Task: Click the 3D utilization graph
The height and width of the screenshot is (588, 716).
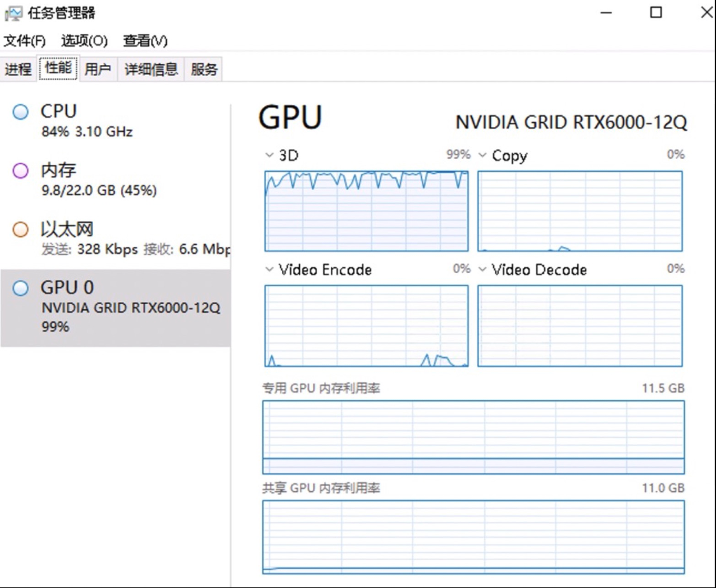Action: 367,211
